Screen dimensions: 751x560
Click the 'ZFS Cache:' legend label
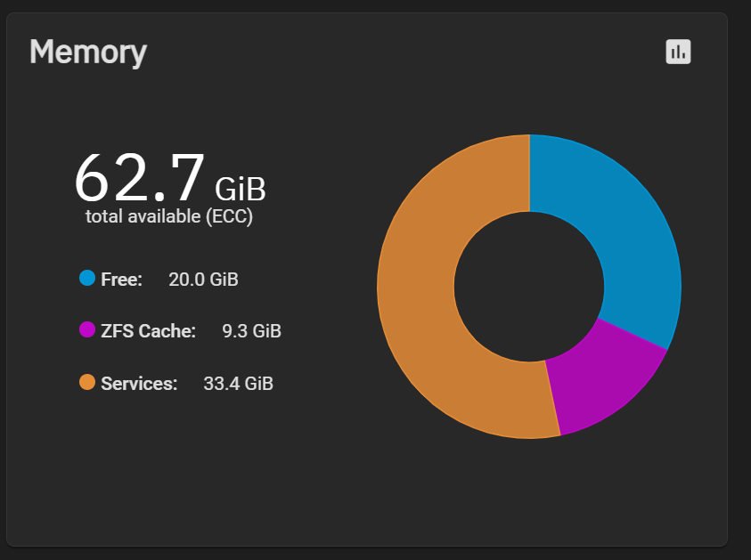[x=149, y=330]
